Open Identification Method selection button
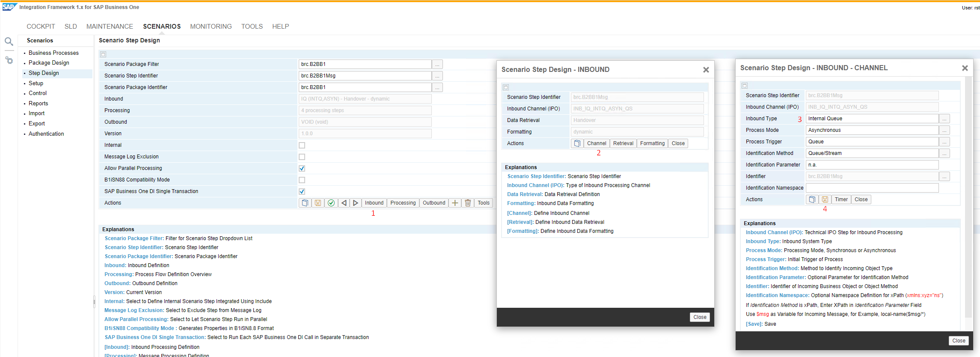This screenshot has height=357, width=980. (x=944, y=153)
